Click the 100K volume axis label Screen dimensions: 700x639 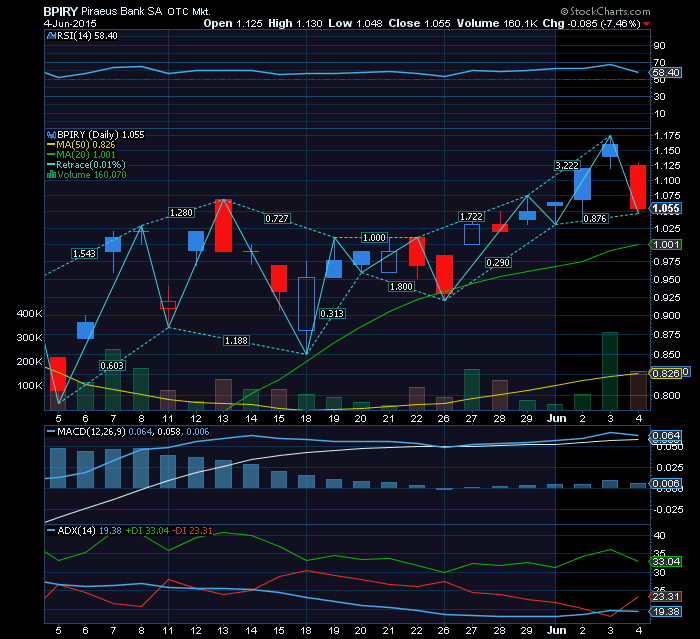[29, 385]
